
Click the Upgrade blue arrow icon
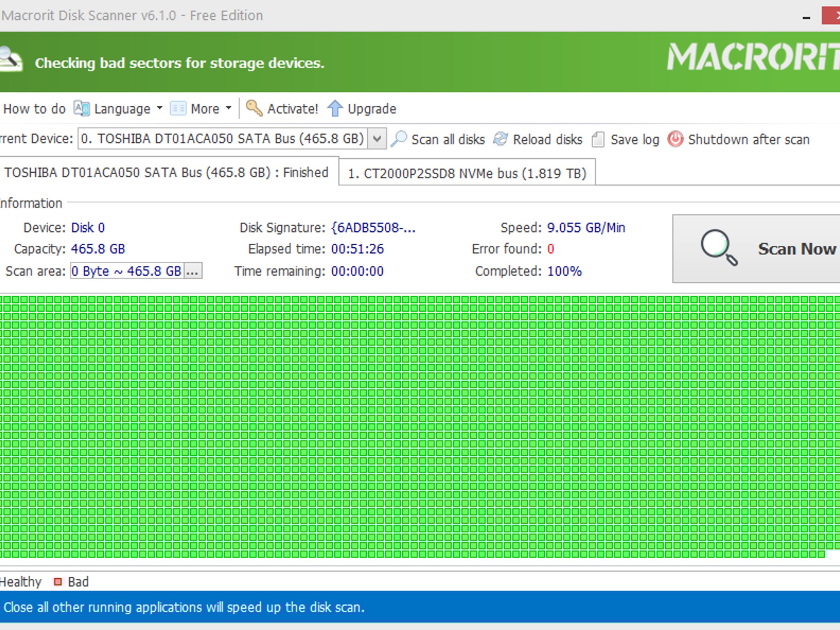tap(335, 109)
